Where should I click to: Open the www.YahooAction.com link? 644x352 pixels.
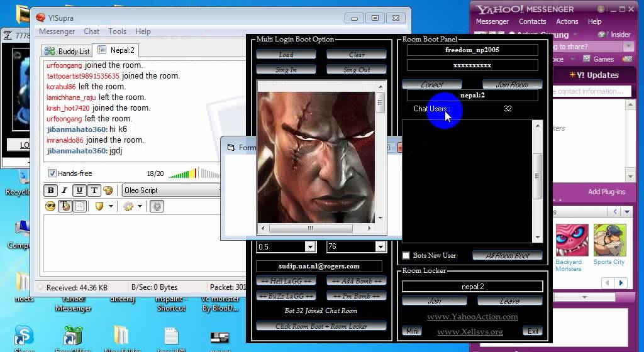point(472,316)
